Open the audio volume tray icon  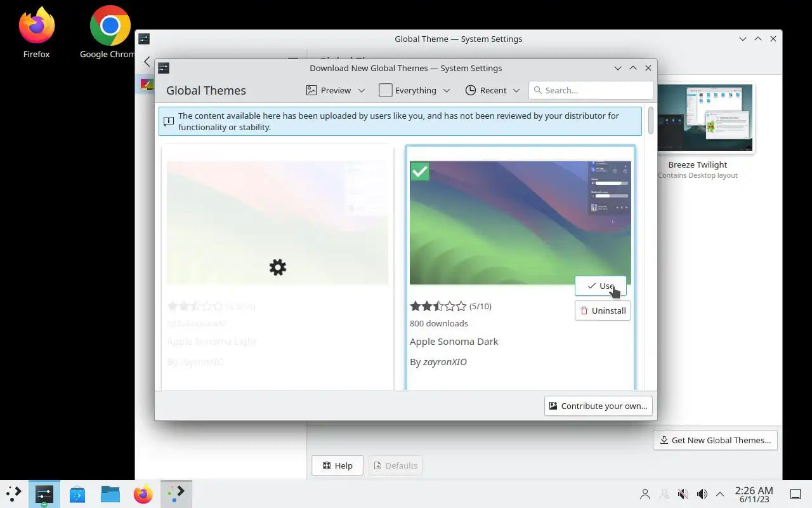click(x=702, y=493)
